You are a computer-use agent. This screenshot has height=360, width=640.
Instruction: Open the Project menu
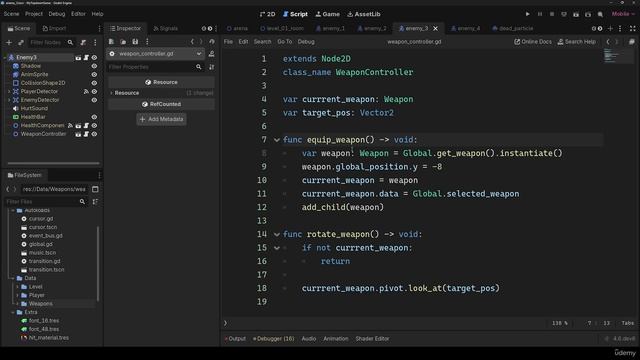(x=34, y=14)
